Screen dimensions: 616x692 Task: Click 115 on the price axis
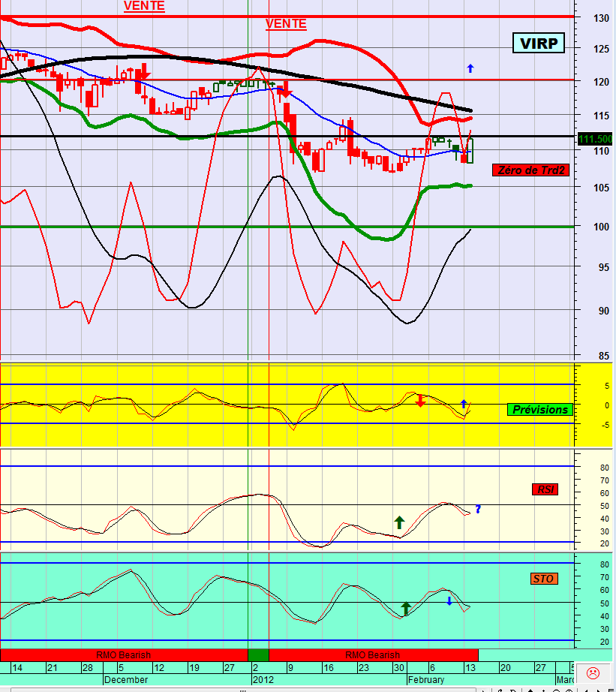[x=602, y=116]
